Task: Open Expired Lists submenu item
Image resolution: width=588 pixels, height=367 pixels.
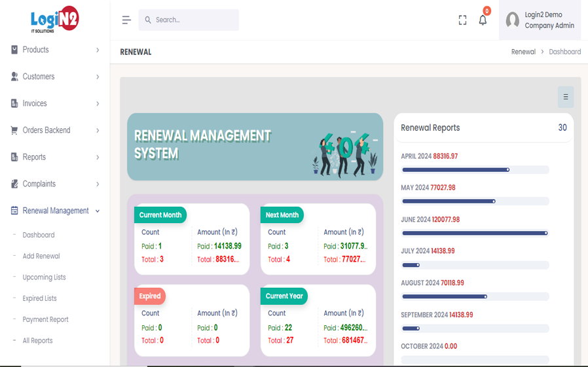Action: point(39,298)
